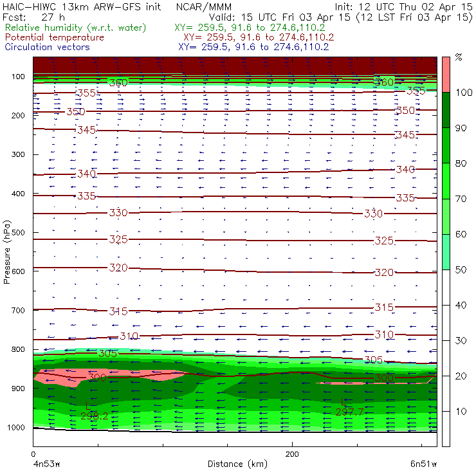Click the "50" colorbar label

point(461,270)
